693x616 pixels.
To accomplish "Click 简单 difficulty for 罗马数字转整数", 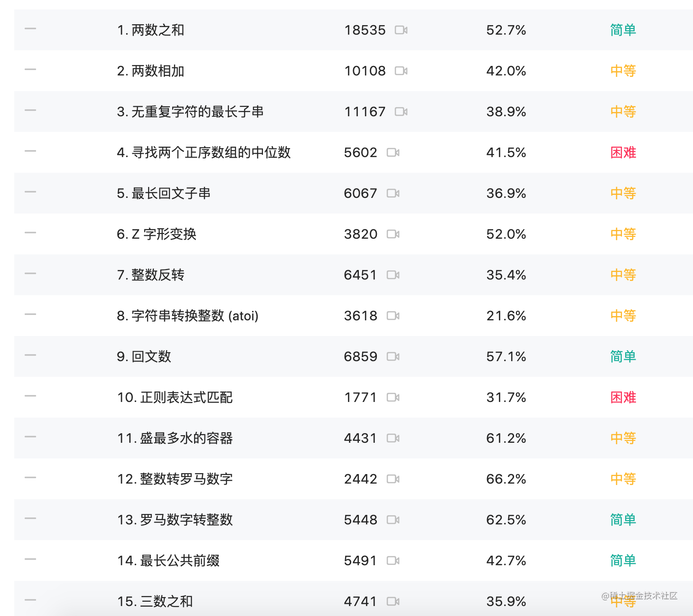I will [x=623, y=520].
